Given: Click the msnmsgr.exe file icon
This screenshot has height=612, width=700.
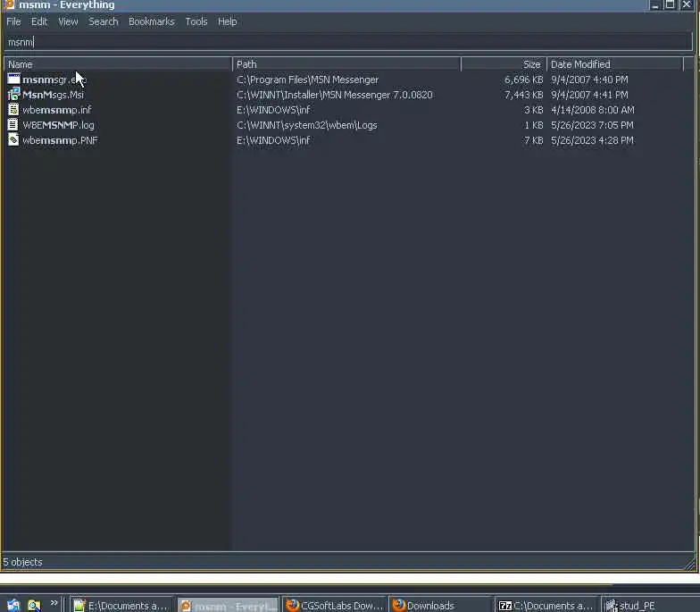Looking at the screenshot, I should click(x=14, y=79).
